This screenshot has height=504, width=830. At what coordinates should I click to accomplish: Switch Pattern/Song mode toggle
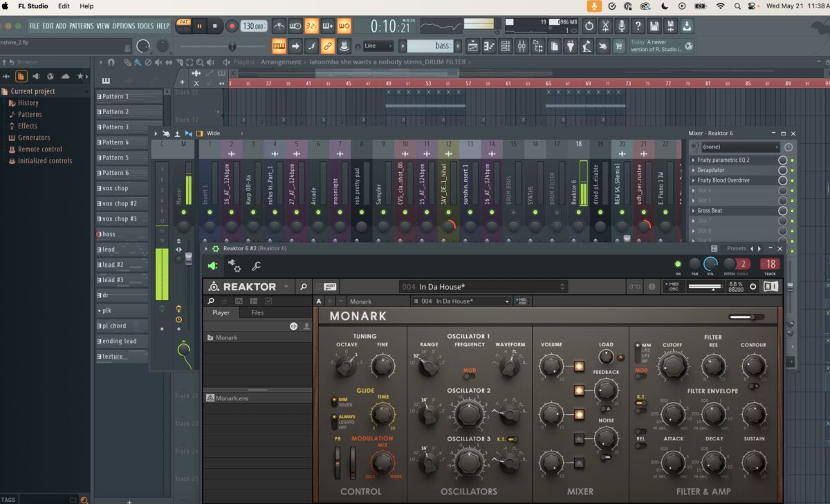point(183,26)
